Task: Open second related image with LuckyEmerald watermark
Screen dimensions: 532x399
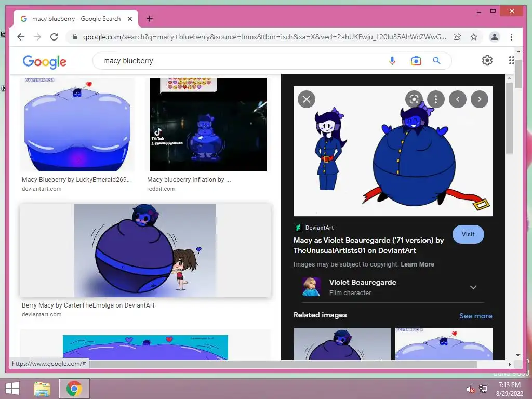Action: click(x=444, y=344)
